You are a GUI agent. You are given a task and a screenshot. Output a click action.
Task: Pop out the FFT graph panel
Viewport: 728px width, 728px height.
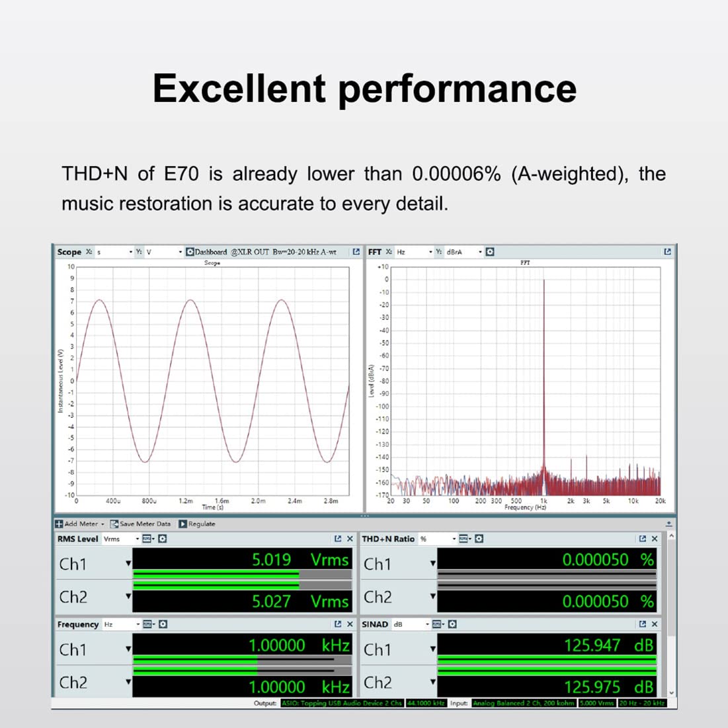pyautogui.click(x=668, y=252)
